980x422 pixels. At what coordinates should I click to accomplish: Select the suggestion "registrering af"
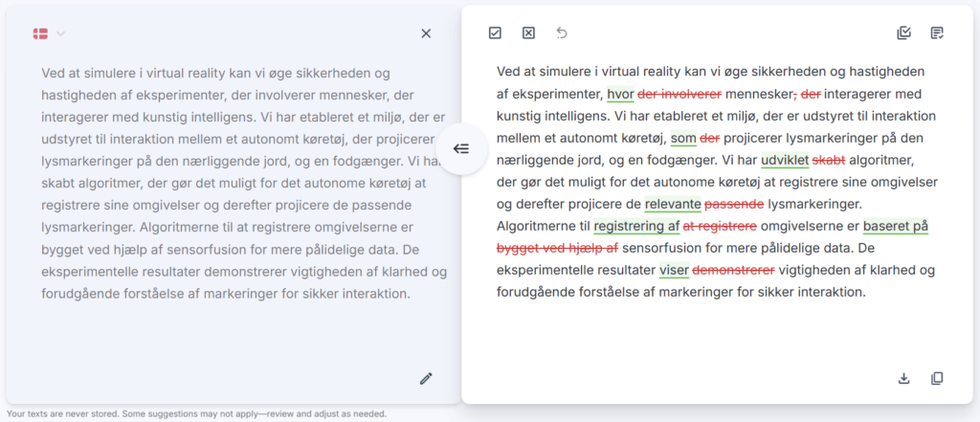(x=636, y=226)
